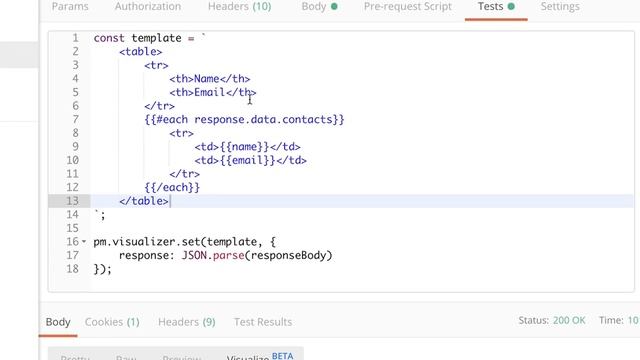
Task: Click 'JSON.parse(responseBody)' in the script
Action: pos(257,256)
